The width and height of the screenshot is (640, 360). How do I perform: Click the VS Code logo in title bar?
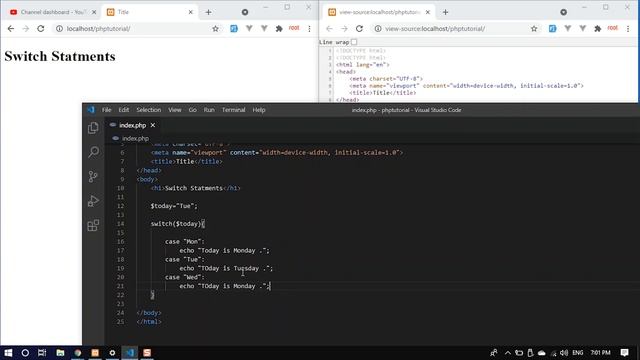click(x=91, y=110)
